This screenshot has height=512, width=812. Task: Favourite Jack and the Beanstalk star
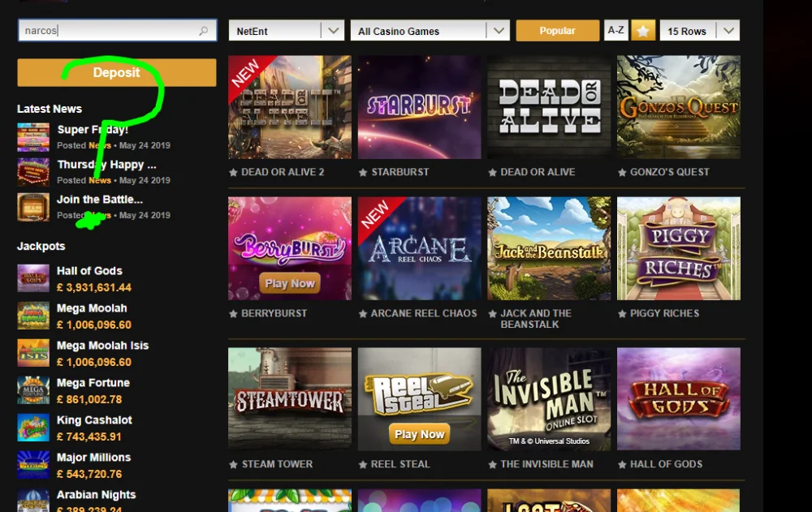click(x=493, y=314)
